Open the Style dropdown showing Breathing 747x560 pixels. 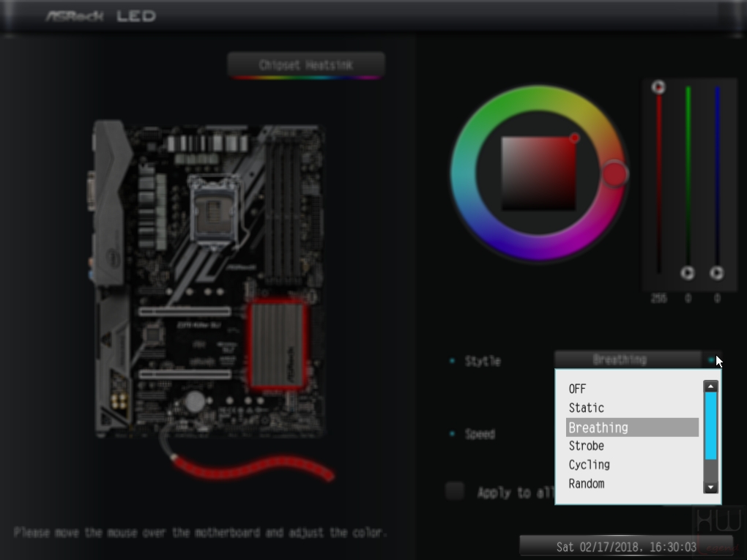point(628,359)
